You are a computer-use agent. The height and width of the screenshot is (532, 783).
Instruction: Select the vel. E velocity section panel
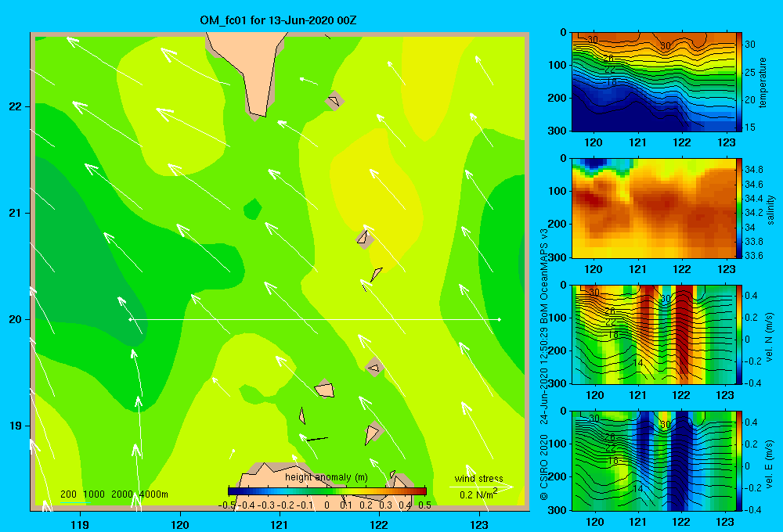point(654,461)
